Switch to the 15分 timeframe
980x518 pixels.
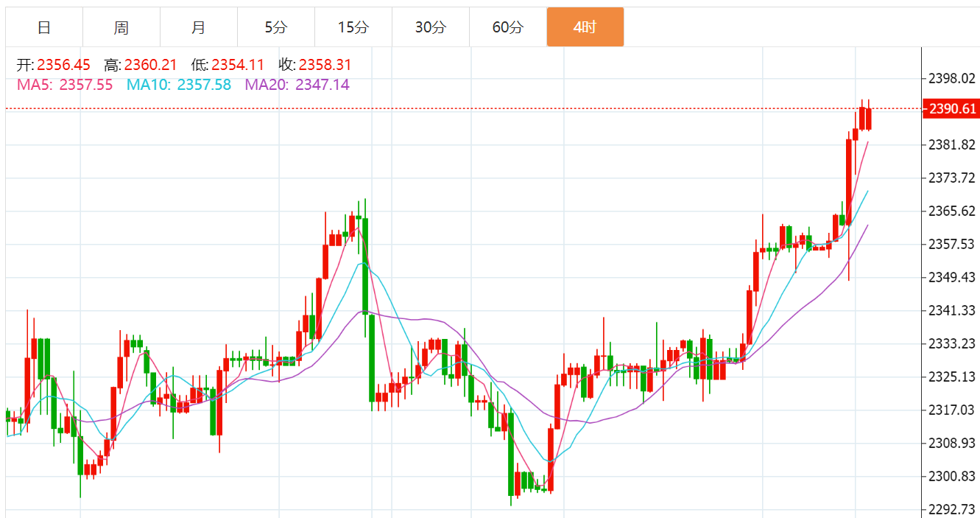click(x=353, y=27)
